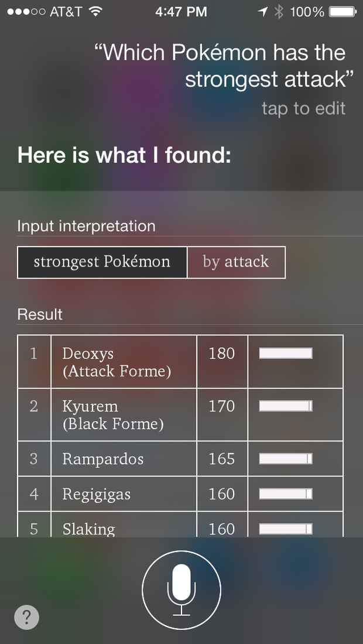
Task: Tap the 4:47 PM clock
Action: (181, 12)
